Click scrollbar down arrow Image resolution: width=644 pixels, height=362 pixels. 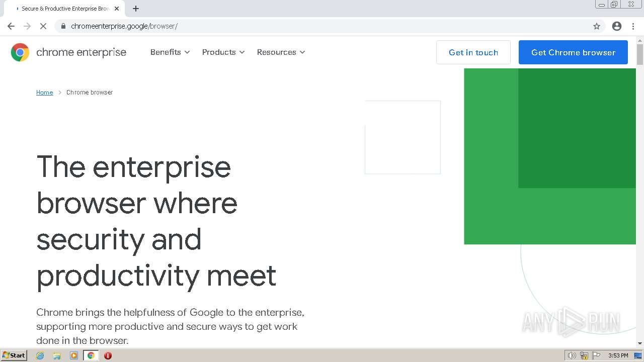pos(639,343)
